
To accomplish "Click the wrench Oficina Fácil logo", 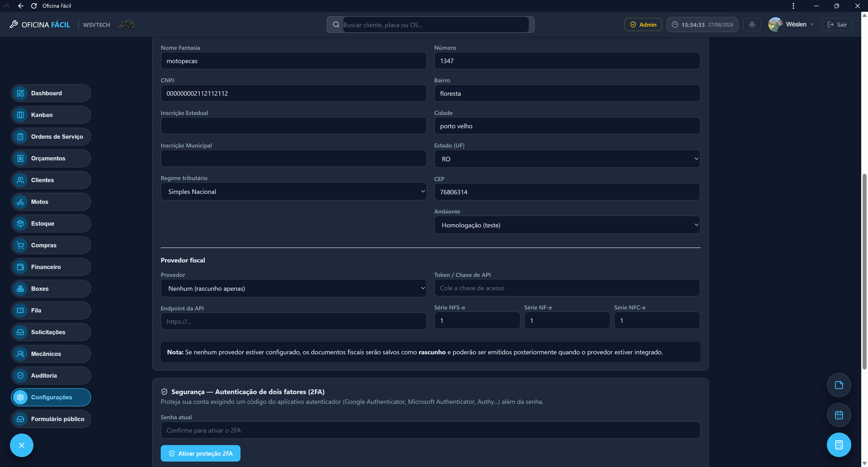I will (x=40, y=25).
